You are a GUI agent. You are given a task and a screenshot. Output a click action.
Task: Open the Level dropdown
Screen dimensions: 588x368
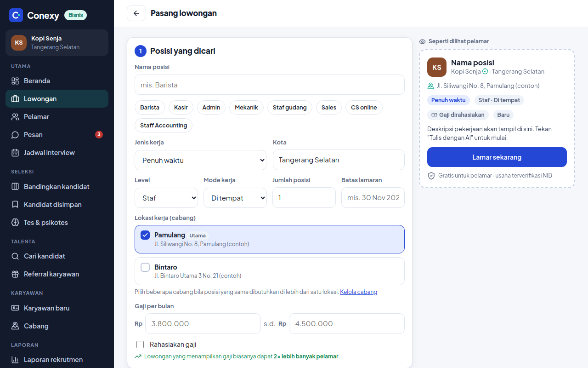pyautogui.click(x=166, y=198)
